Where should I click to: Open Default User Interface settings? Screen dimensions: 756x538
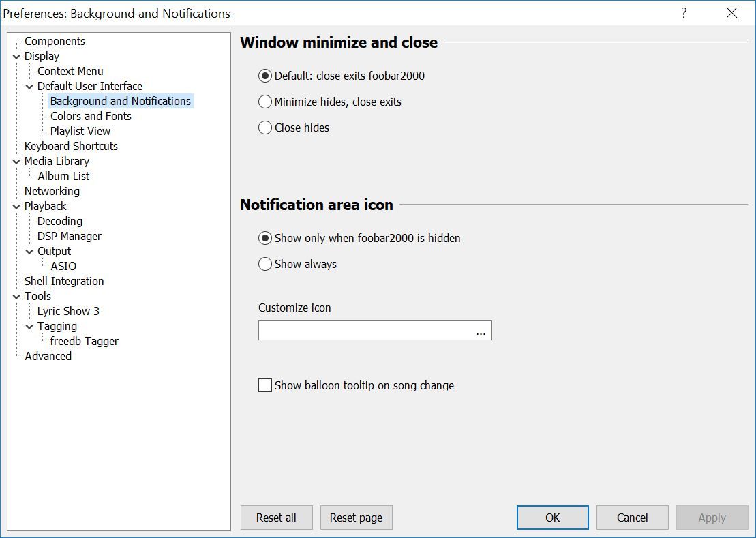(90, 86)
